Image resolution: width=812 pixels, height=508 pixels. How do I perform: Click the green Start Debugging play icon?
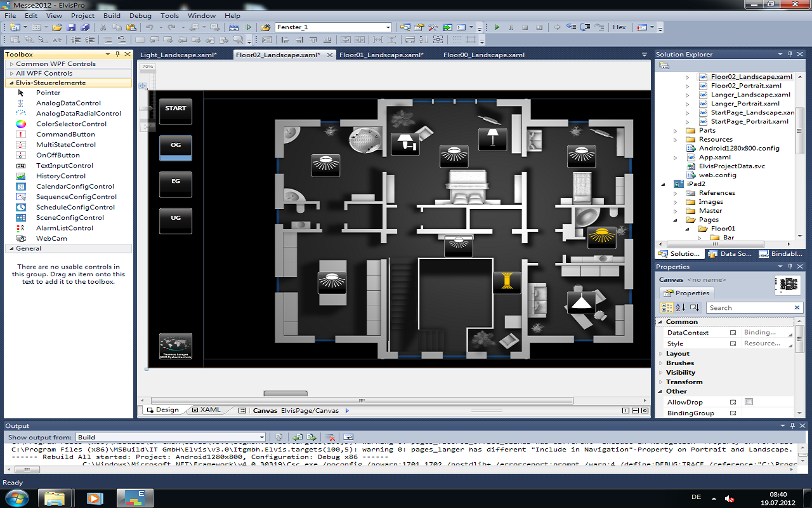click(x=497, y=27)
